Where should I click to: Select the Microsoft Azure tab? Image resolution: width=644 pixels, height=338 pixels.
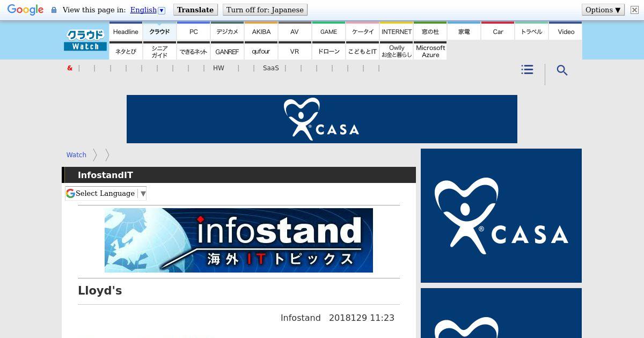coord(430,51)
